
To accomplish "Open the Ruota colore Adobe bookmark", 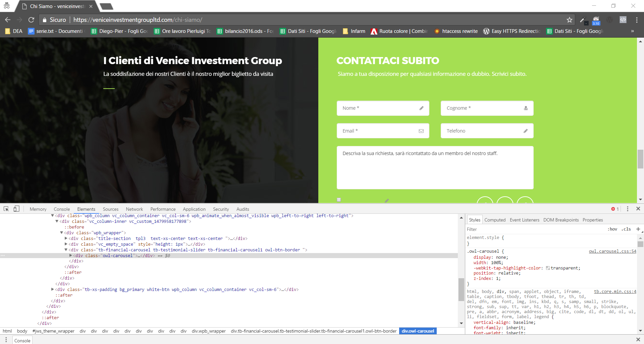I will click(399, 31).
